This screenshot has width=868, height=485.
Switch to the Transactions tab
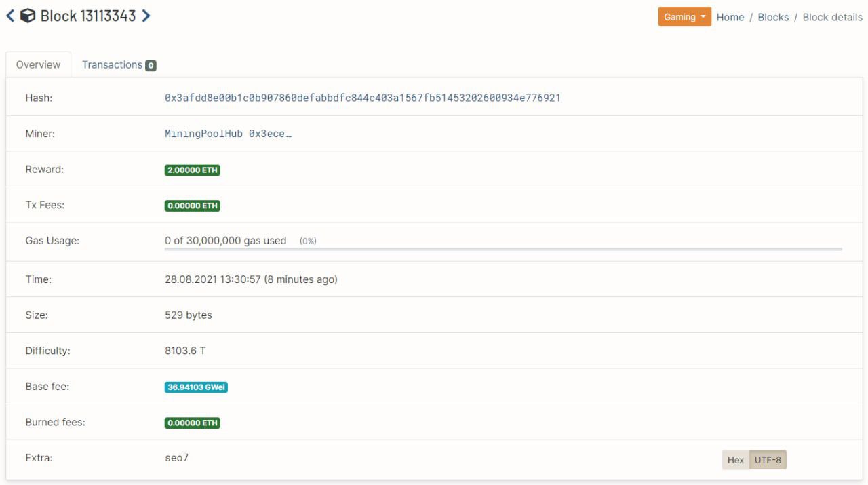[x=113, y=65]
